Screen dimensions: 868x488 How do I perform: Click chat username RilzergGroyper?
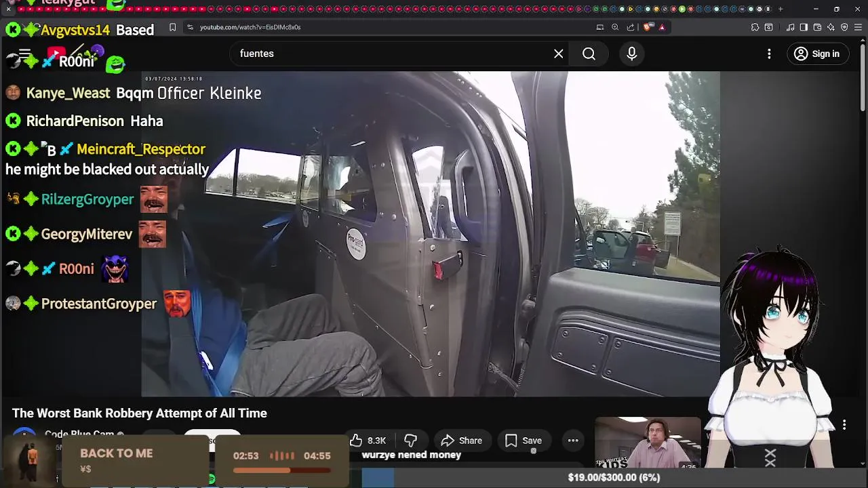(87, 199)
